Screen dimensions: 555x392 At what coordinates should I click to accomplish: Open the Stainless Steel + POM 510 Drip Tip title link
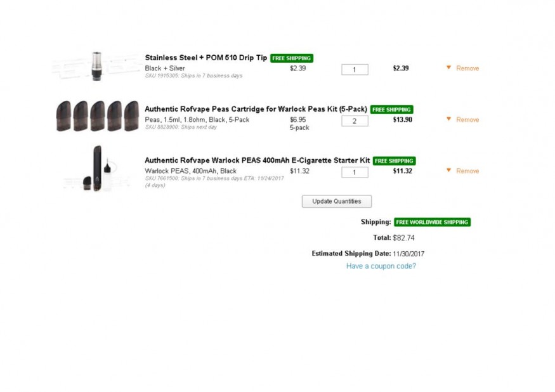pyautogui.click(x=206, y=58)
